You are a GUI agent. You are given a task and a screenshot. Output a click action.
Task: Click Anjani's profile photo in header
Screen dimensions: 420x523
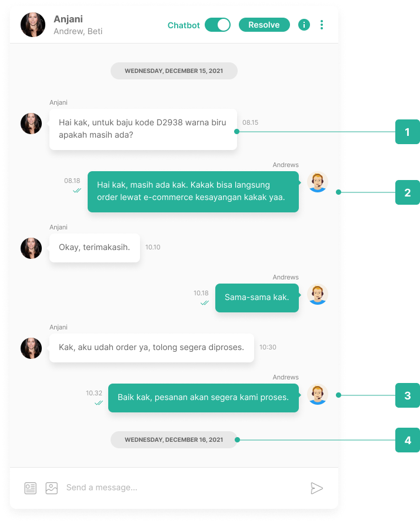[x=33, y=25]
